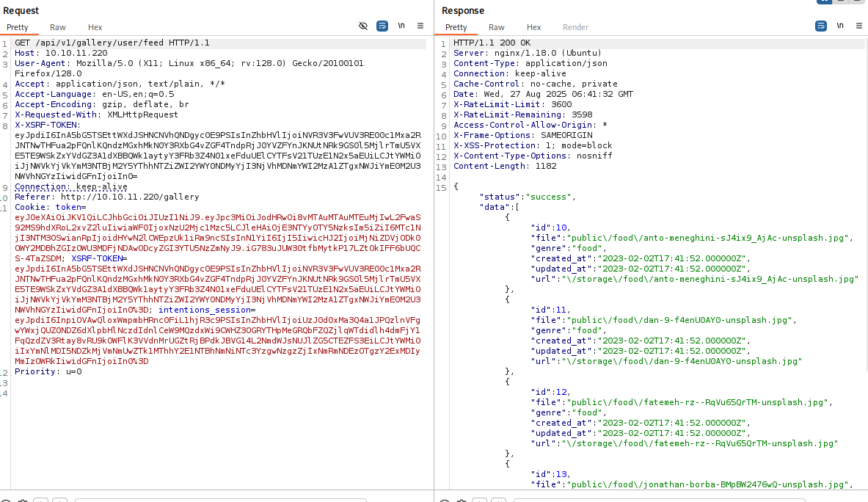
Task: Click the "id":10 JSON value
Action: (550, 228)
